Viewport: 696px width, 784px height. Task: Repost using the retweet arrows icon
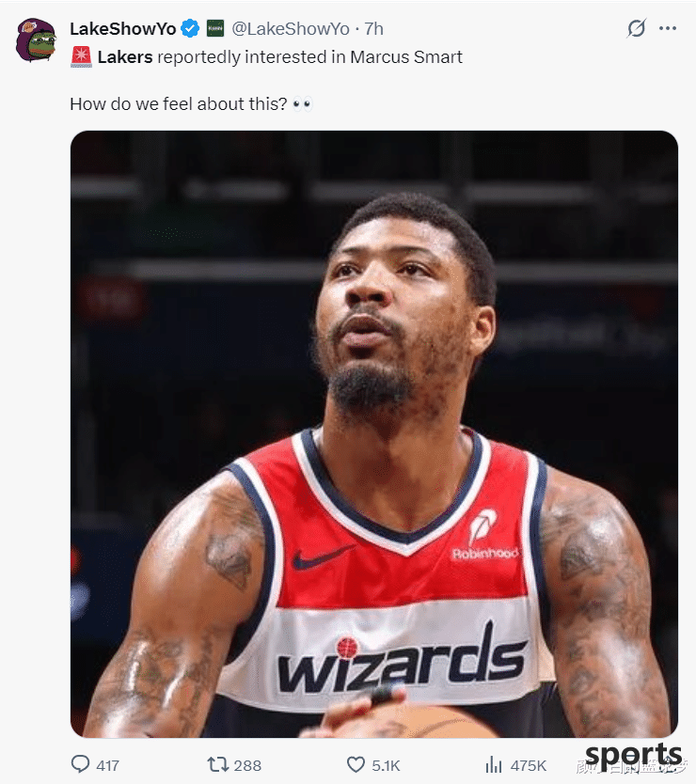217,764
